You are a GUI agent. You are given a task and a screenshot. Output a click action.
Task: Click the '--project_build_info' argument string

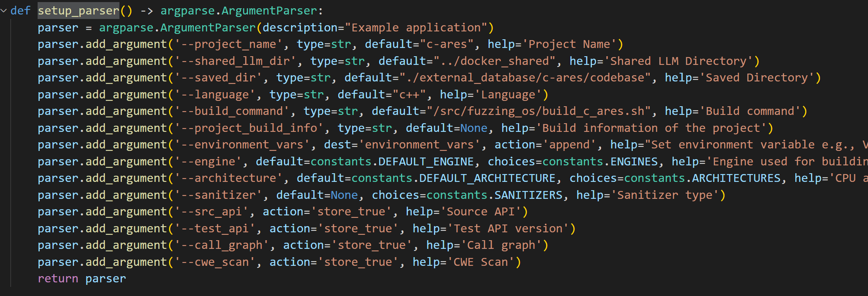tap(249, 128)
